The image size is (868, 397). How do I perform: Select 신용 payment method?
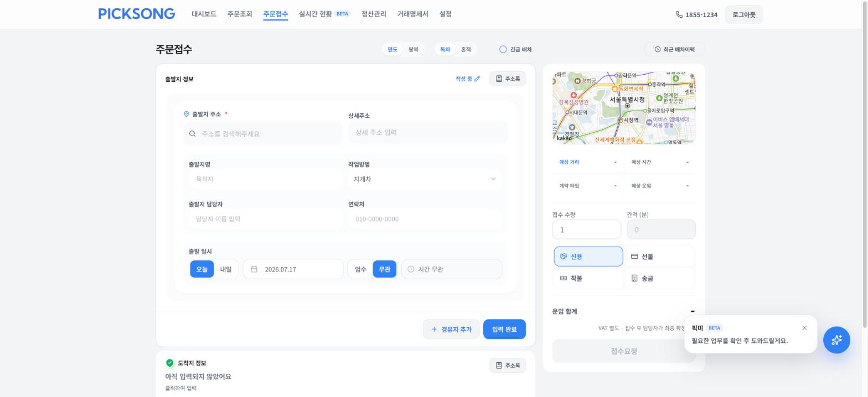588,257
